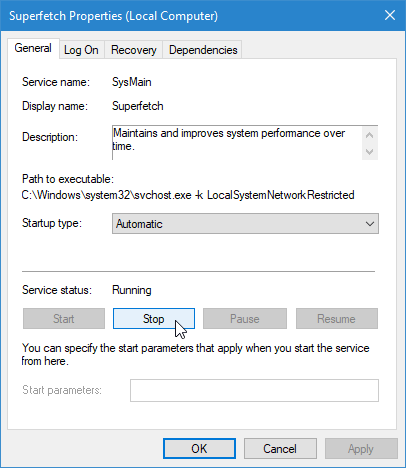Viewport: 406px width, 468px height.
Task: Focus the Start parameters input field
Action: click(x=254, y=390)
